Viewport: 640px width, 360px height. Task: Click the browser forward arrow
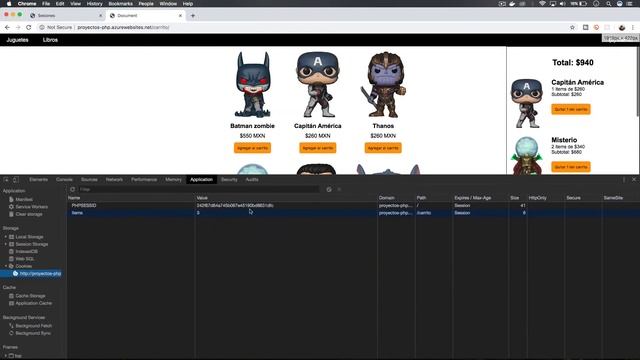18,27
